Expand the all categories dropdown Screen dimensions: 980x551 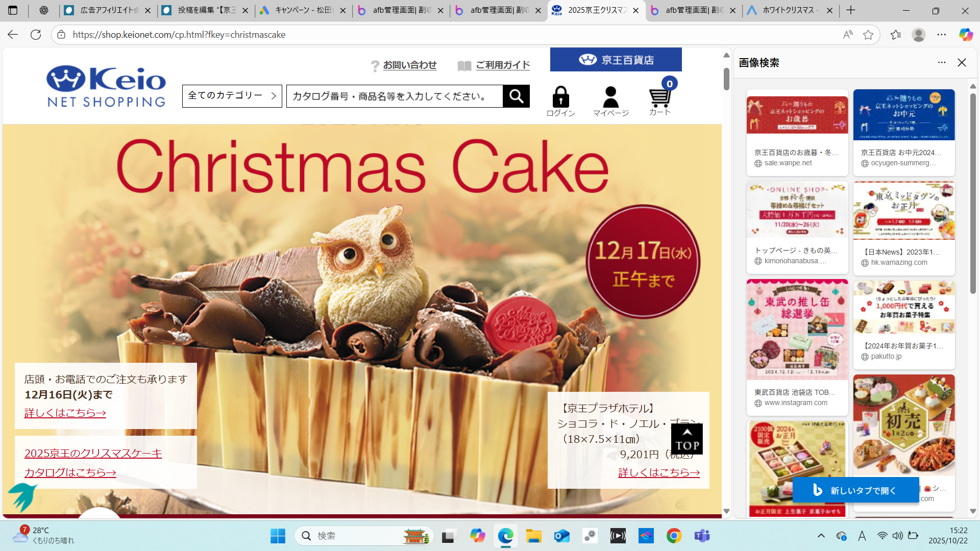(232, 96)
